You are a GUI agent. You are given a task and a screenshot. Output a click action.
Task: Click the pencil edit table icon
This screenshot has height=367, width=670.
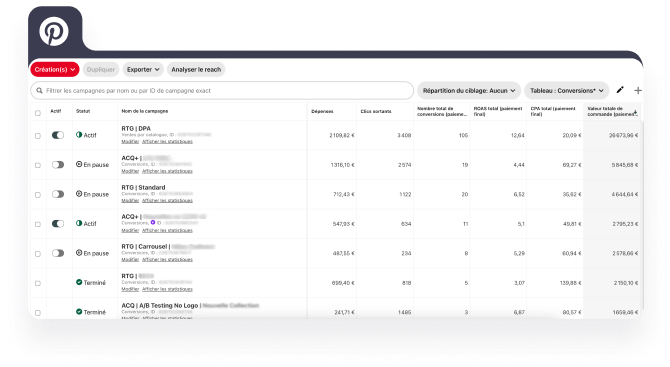point(620,90)
